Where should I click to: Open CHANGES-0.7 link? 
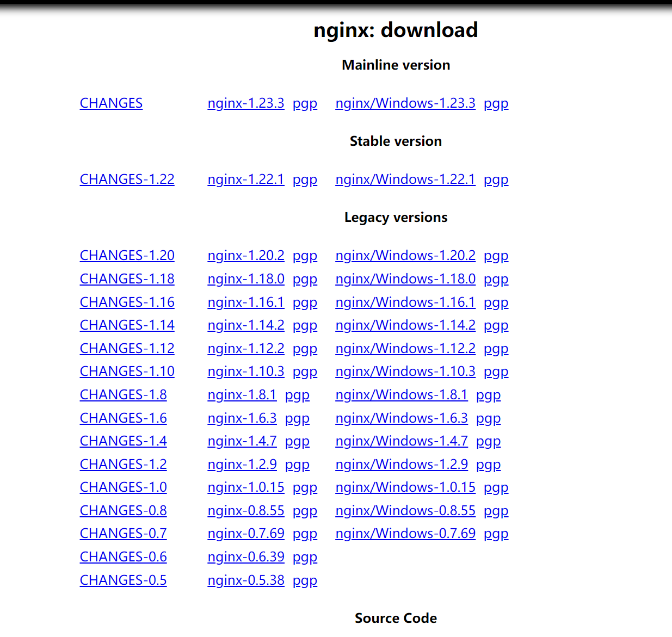tap(124, 534)
